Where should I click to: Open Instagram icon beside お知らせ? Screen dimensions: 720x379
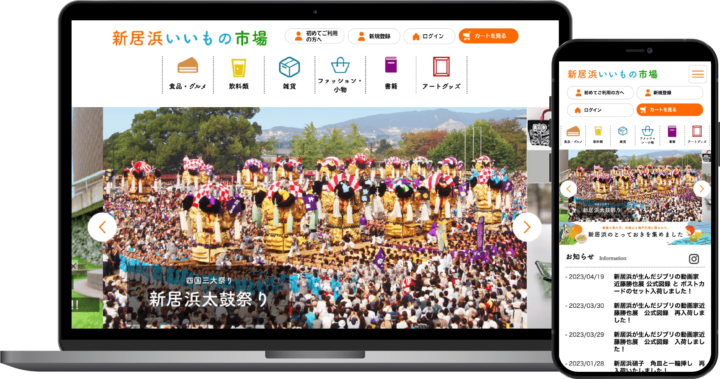(694, 259)
